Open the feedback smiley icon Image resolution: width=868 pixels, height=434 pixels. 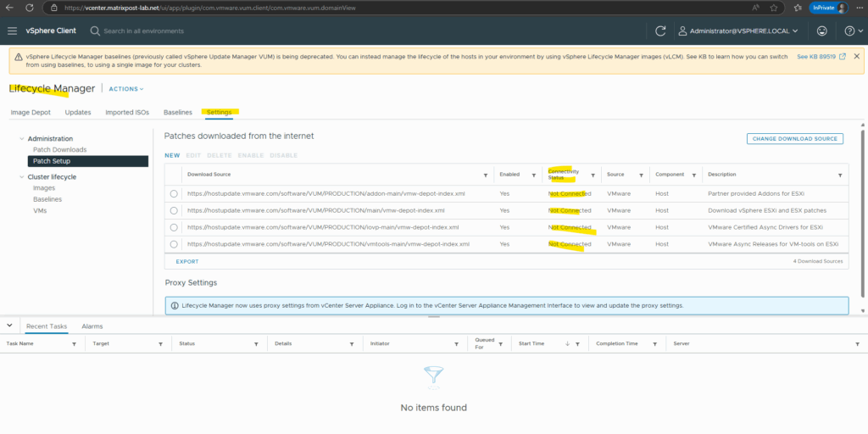pos(822,31)
